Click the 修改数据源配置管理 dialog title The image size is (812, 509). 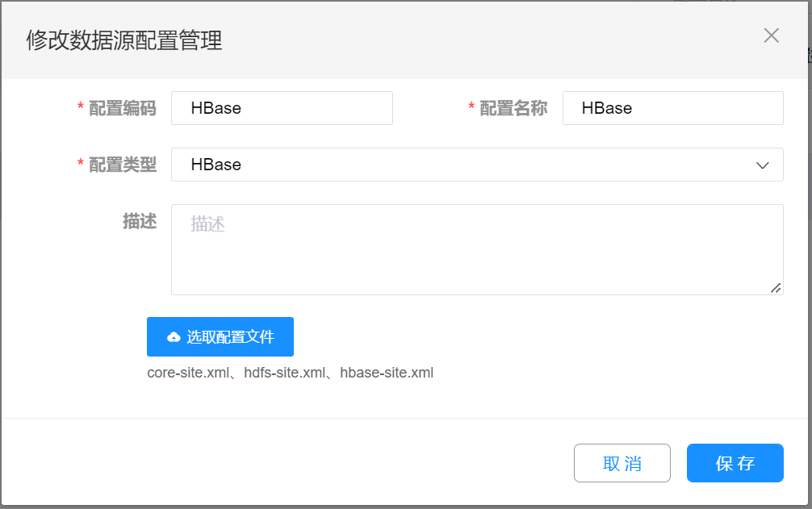[124, 40]
